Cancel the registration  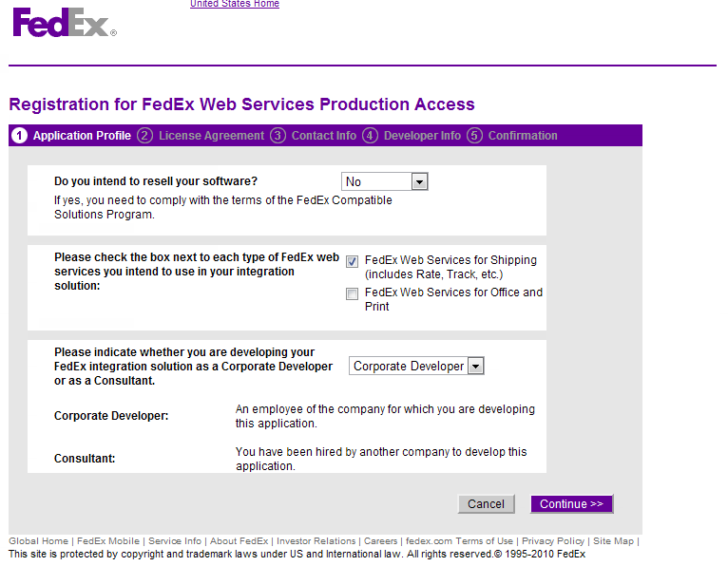[x=486, y=504]
